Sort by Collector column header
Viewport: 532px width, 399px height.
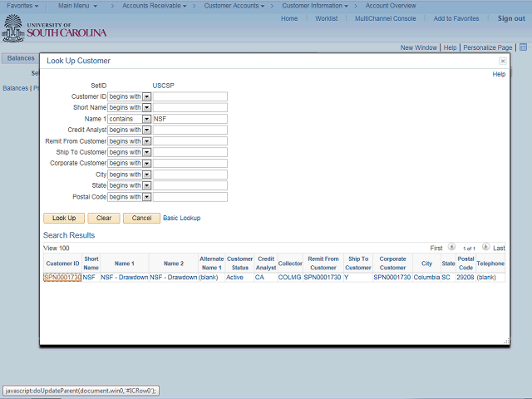pos(290,264)
